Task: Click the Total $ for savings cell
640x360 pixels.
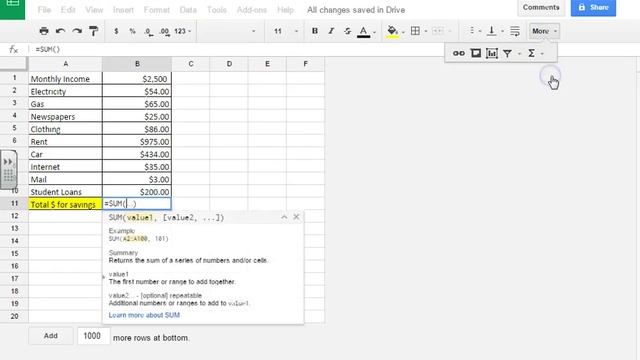Action: coord(65,204)
